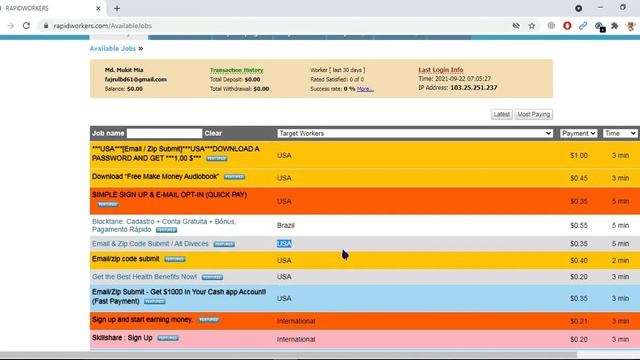Open Transaction History link
This screenshot has height=360, width=640.
point(236,70)
